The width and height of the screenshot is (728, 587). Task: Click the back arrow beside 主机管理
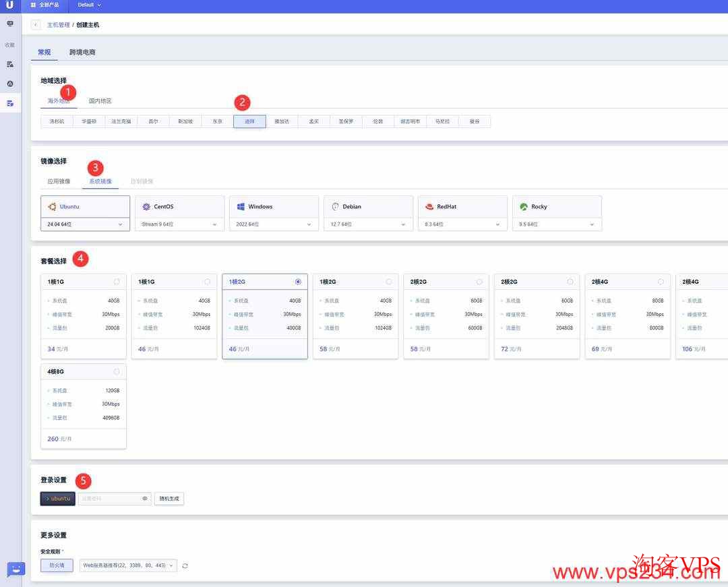tap(36, 25)
